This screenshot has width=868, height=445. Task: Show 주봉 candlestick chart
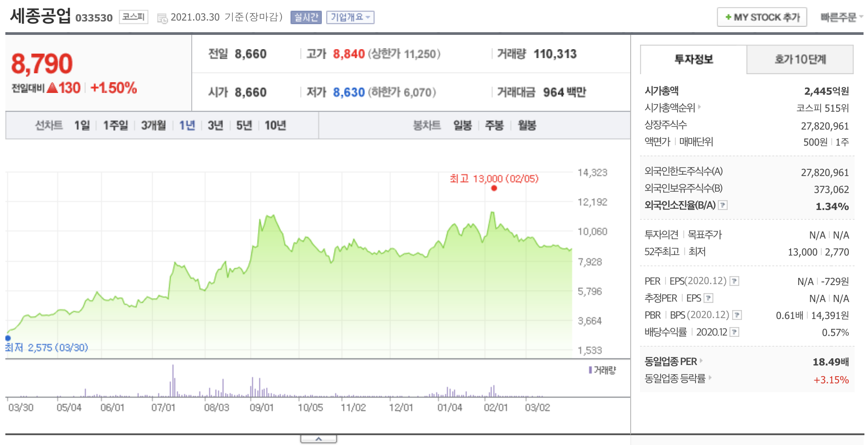tap(494, 126)
